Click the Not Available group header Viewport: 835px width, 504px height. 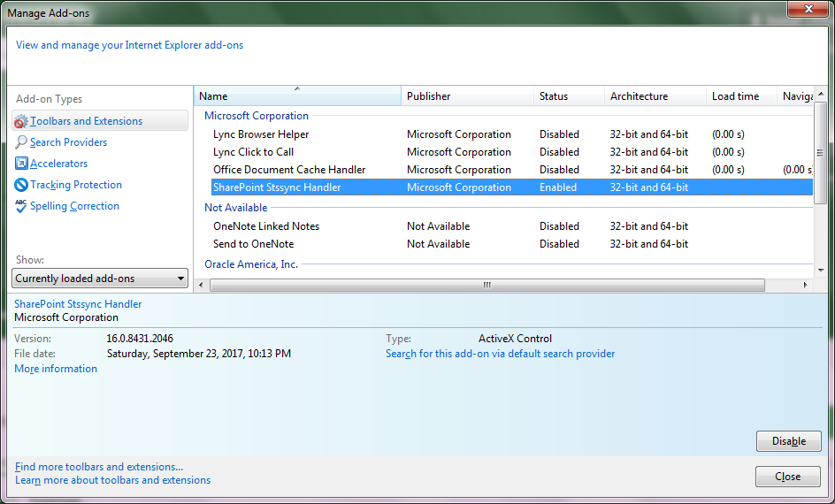click(236, 208)
